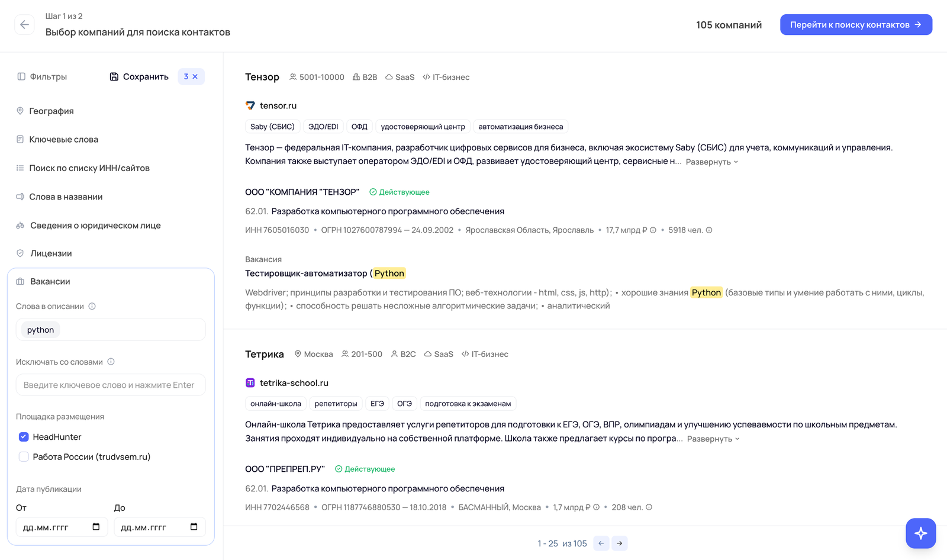Click the Save filters icon
This screenshot has width=947, height=560.
pos(114,76)
